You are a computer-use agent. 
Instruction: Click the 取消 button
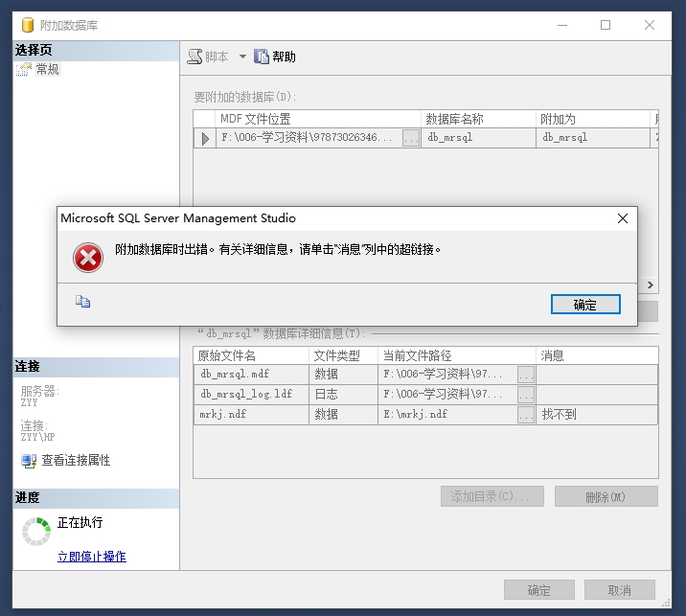tap(620, 590)
